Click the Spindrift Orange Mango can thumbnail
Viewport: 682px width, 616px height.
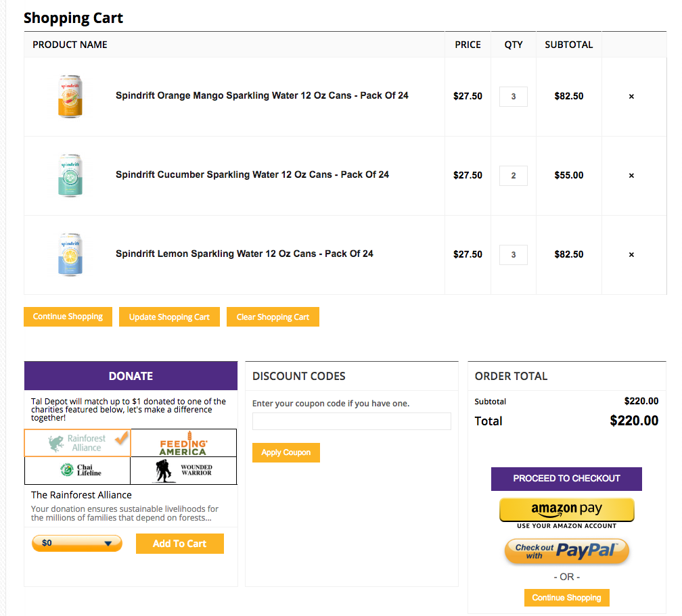(70, 97)
